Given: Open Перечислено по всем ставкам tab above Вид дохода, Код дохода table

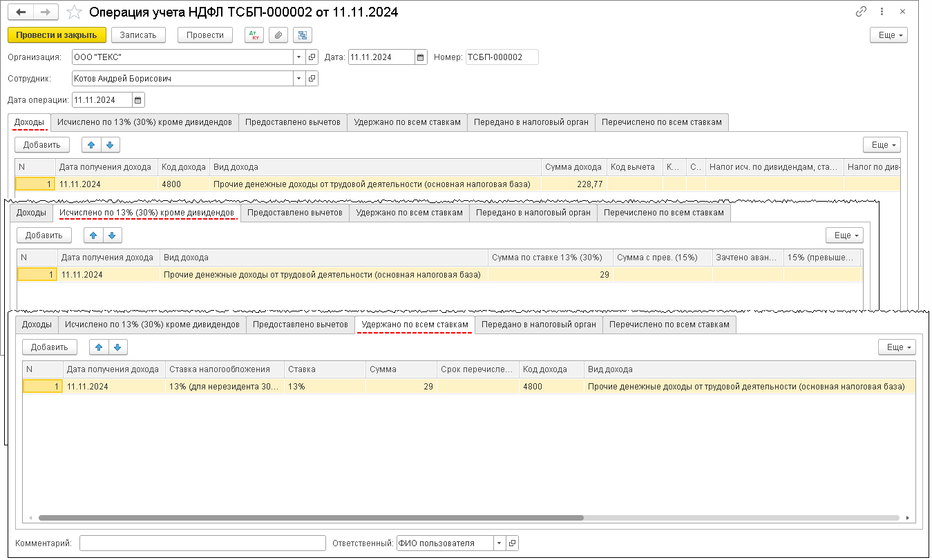Looking at the screenshot, I should [669, 325].
